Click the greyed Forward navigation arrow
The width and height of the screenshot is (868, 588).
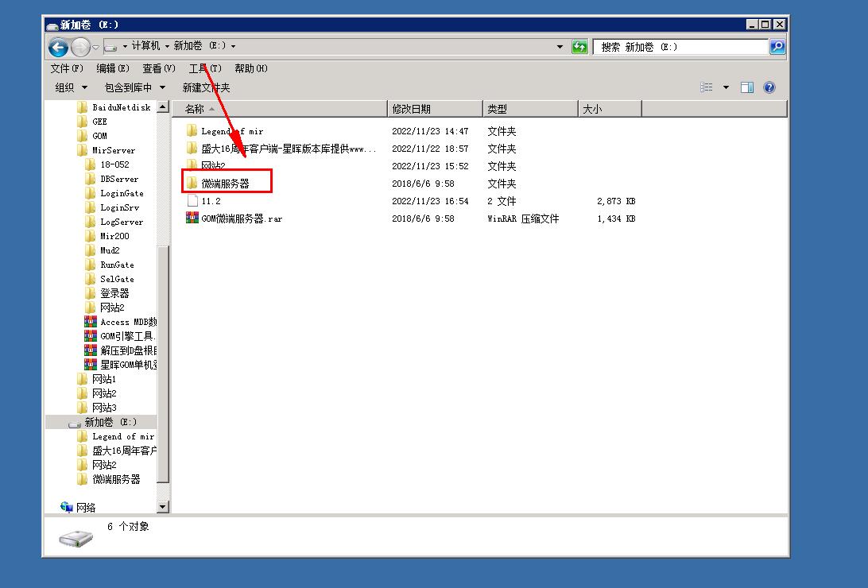(x=81, y=47)
